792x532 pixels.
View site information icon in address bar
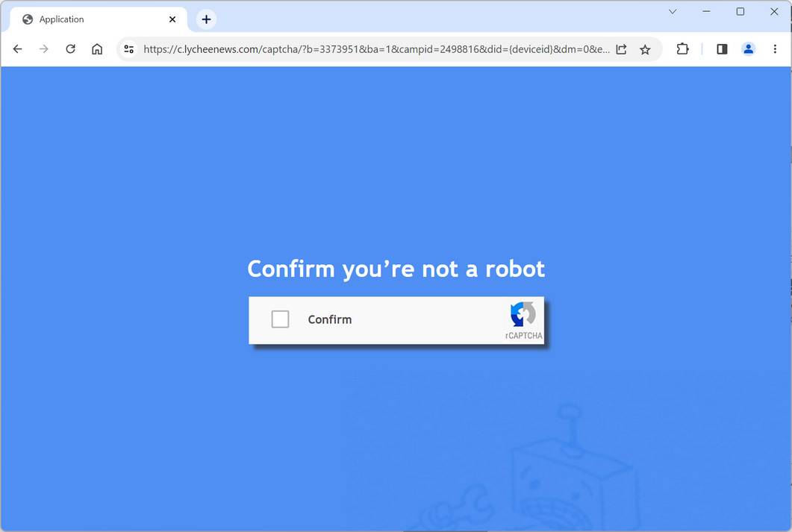[129, 49]
